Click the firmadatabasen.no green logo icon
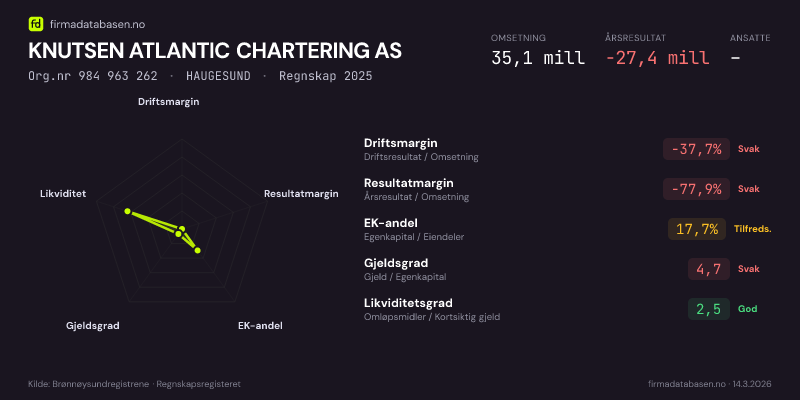Image resolution: width=800 pixels, height=400 pixels. click(36, 23)
